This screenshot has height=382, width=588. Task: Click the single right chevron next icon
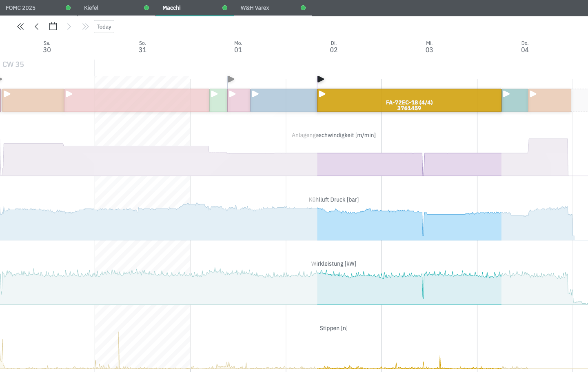(x=69, y=27)
